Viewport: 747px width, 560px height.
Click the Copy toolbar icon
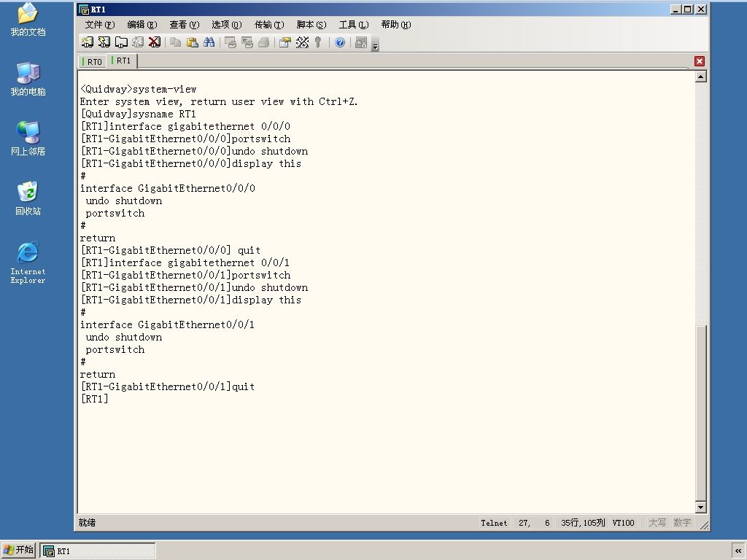[175, 42]
